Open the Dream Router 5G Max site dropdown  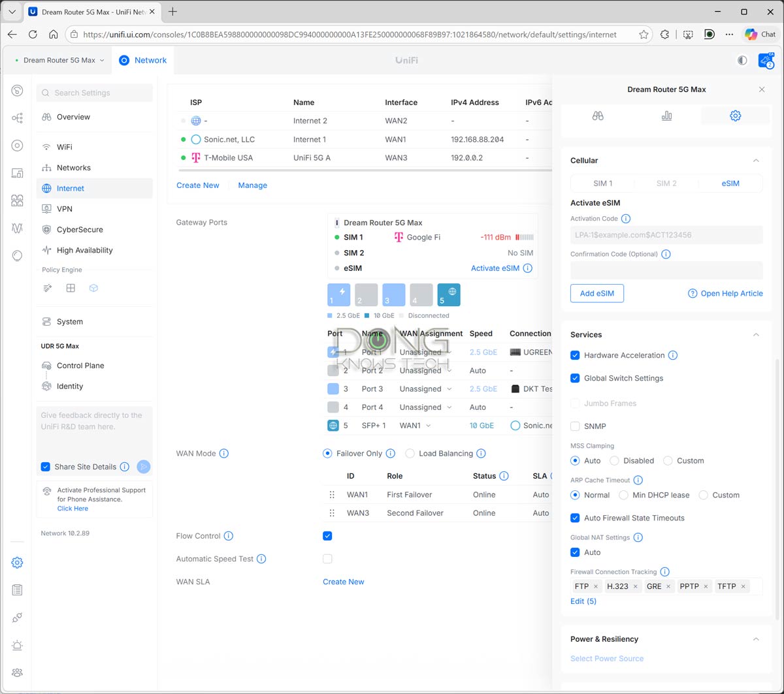coord(59,60)
